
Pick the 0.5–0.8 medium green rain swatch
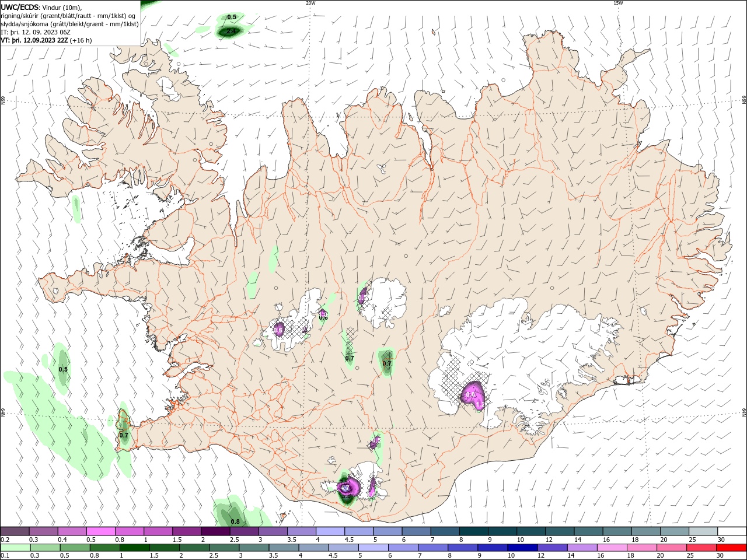(x=75, y=548)
